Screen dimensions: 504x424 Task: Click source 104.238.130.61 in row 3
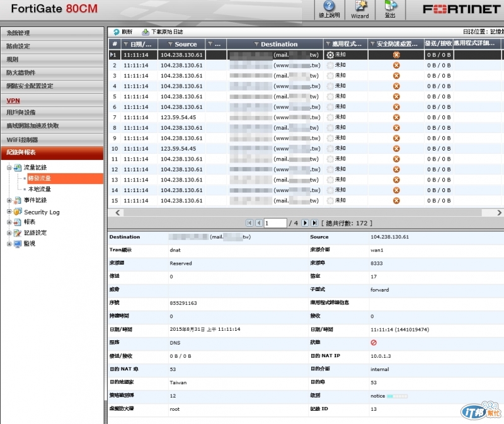click(181, 76)
